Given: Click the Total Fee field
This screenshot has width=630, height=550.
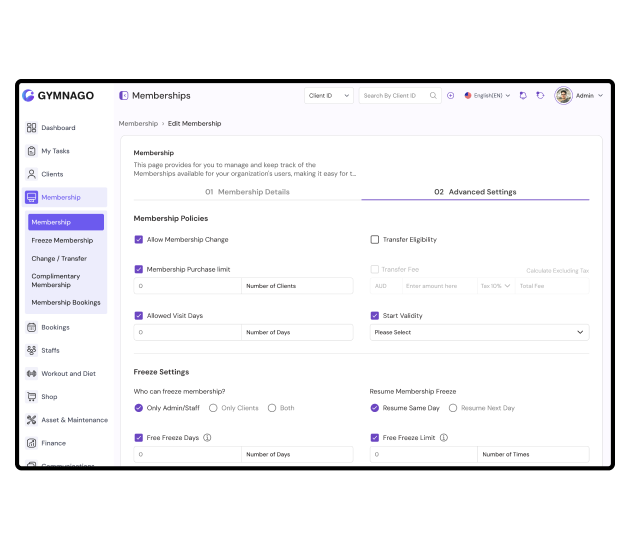Looking at the screenshot, I should (552, 286).
